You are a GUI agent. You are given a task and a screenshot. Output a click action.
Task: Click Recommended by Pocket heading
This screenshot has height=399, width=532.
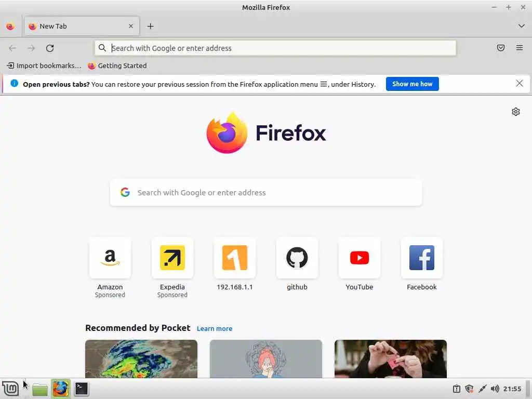tap(138, 328)
